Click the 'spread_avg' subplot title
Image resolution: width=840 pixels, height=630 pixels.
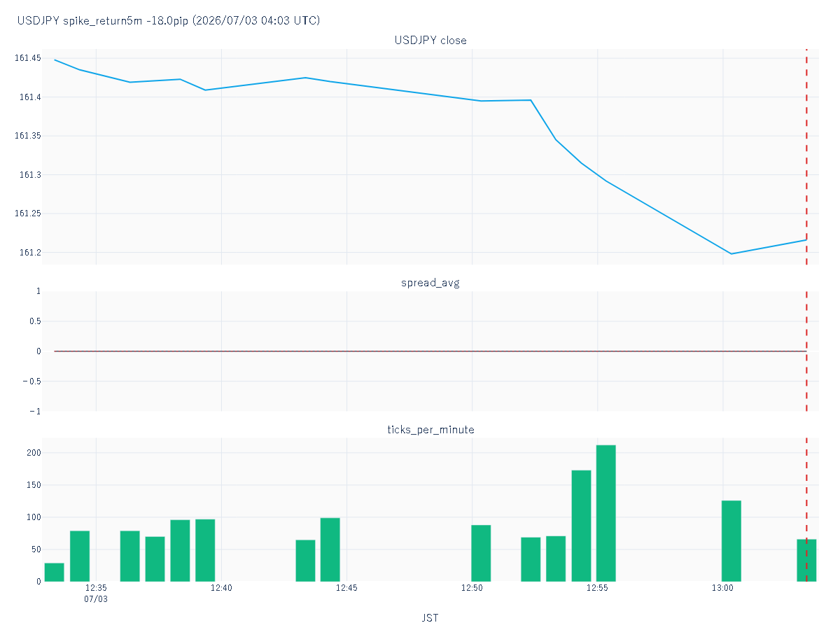pos(430,283)
